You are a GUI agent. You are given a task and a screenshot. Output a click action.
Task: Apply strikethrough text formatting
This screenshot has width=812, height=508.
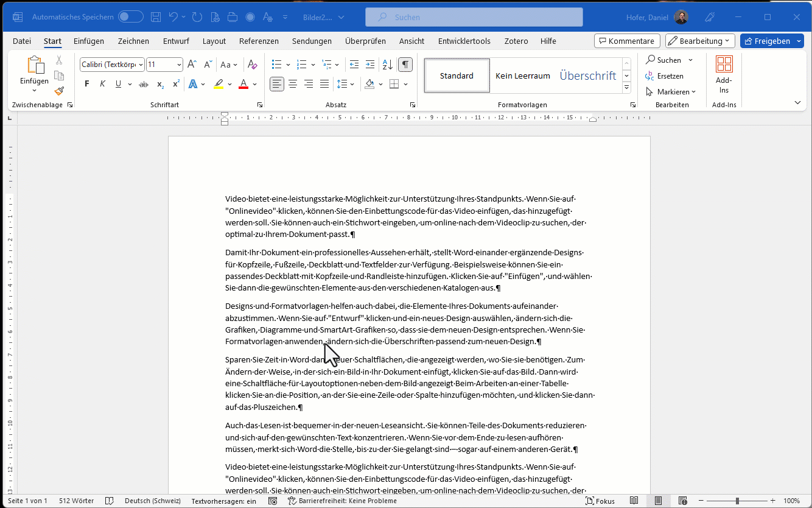pos(144,84)
